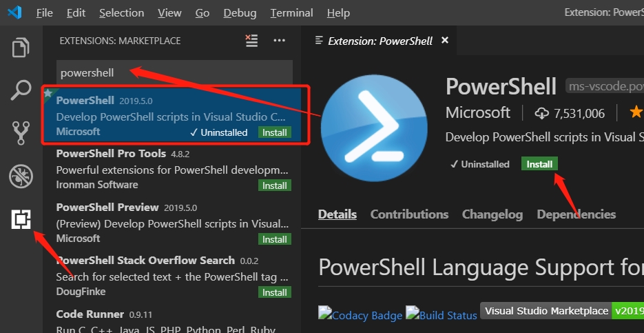Image resolution: width=644 pixels, height=333 pixels.
Task: Clear extensions search results icon
Action: tap(251, 41)
